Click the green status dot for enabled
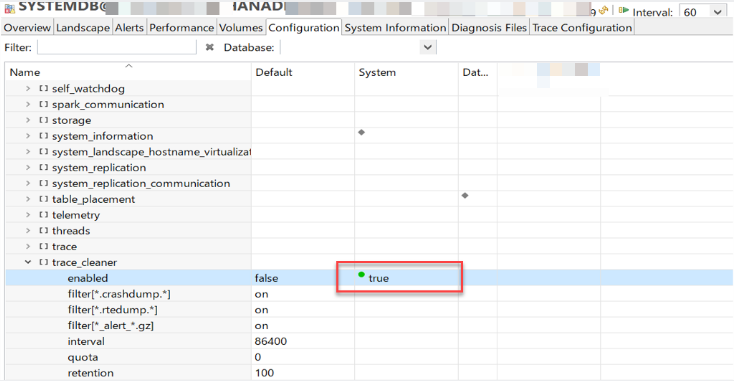 coord(361,275)
